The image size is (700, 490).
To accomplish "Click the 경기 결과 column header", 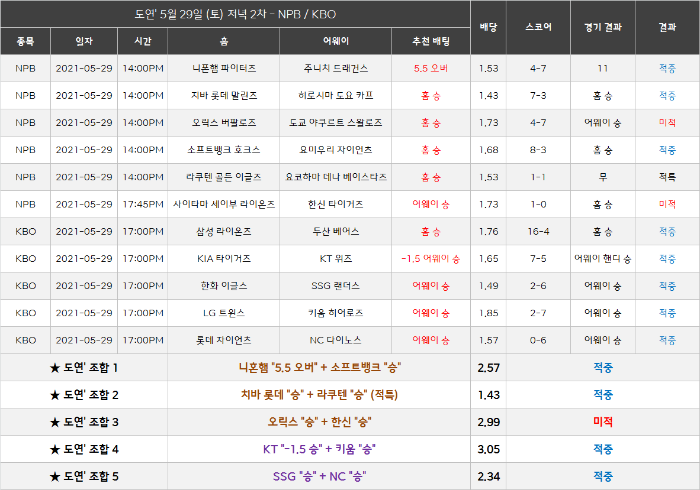I will pos(603,27).
